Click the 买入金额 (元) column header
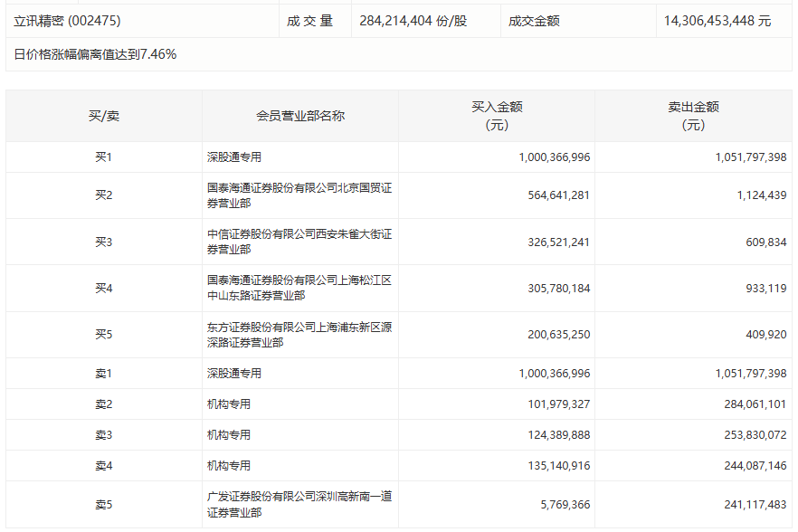This screenshot has height=532, width=798. coord(497,116)
